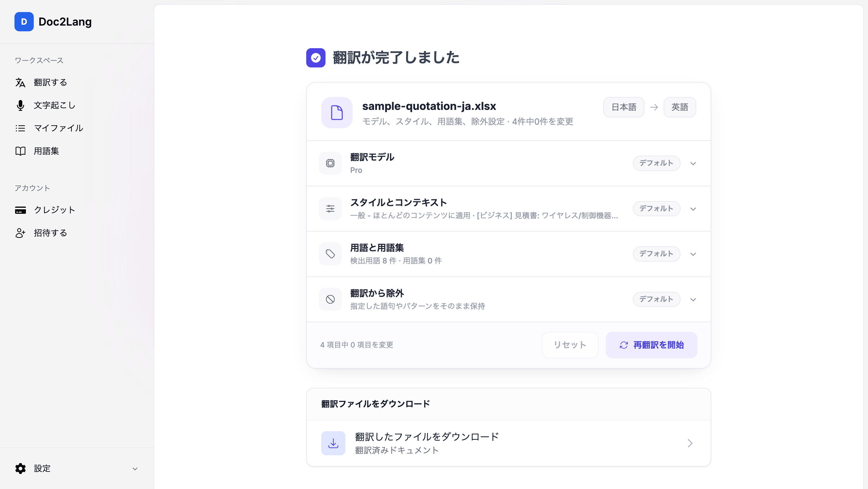Click the 翻訳モデル title text

(x=372, y=157)
